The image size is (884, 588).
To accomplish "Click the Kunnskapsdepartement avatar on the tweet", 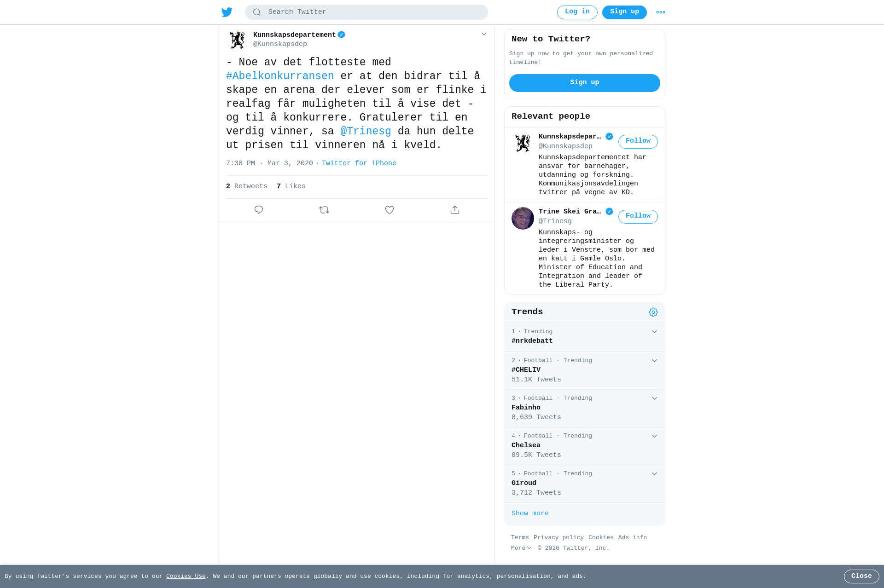I will pyautogui.click(x=238, y=40).
